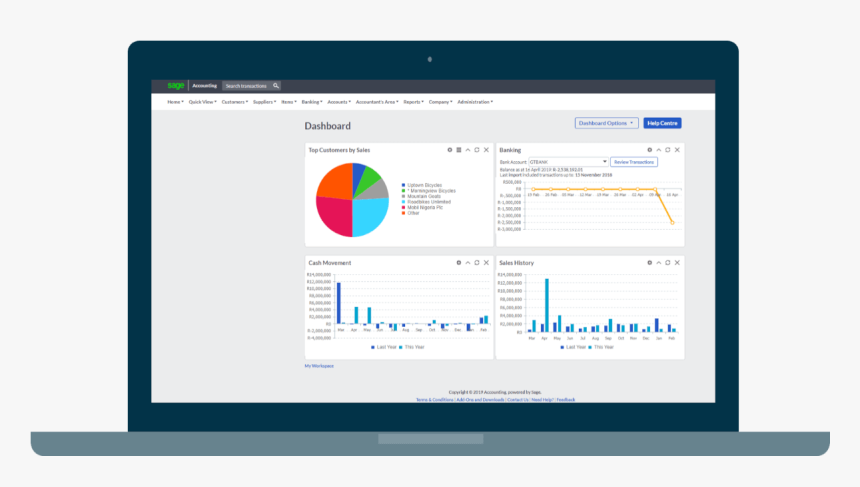The height and width of the screenshot is (487, 860).
Task: Click the tall March bar in Cash Movement
Action: click(x=338, y=303)
